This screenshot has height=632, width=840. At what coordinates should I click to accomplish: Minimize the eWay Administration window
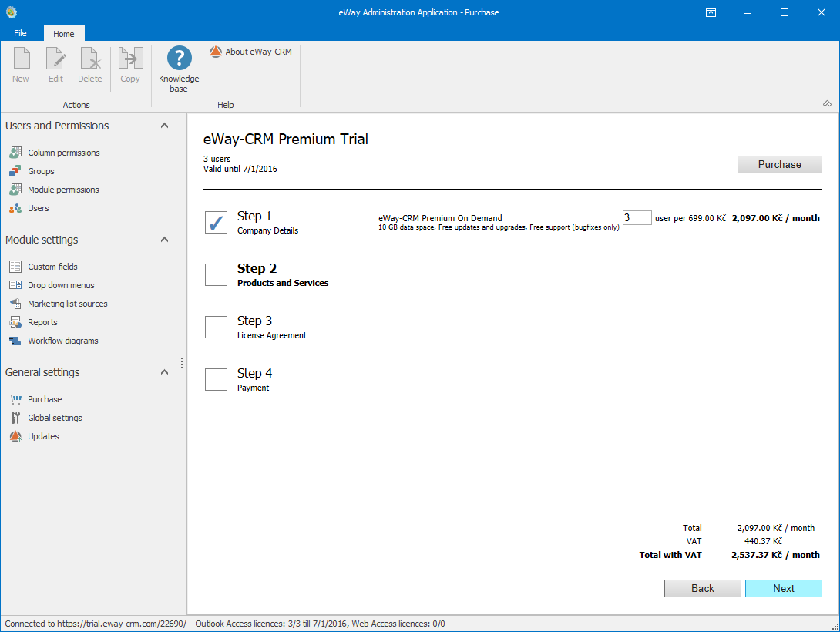(x=748, y=12)
